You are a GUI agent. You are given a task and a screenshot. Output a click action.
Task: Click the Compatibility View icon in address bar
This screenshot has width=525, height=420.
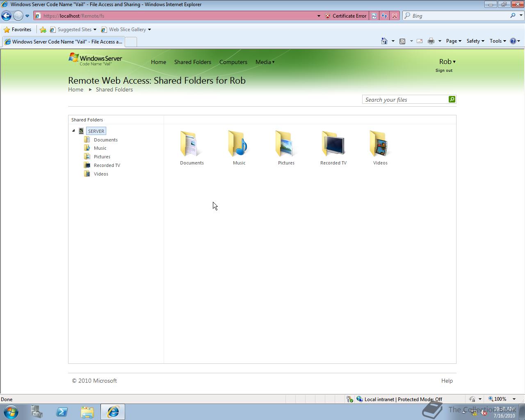374,16
